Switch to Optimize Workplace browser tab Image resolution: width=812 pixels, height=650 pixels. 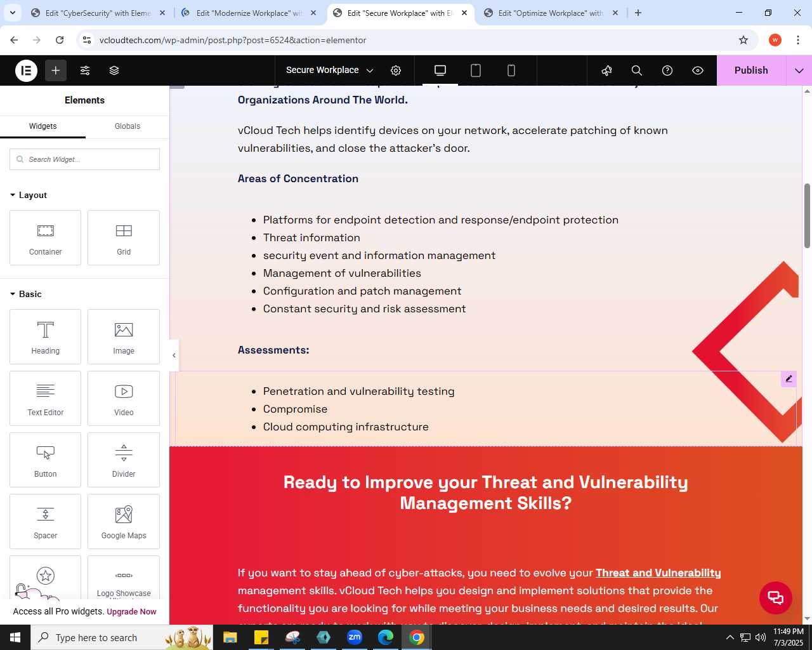[x=551, y=13]
